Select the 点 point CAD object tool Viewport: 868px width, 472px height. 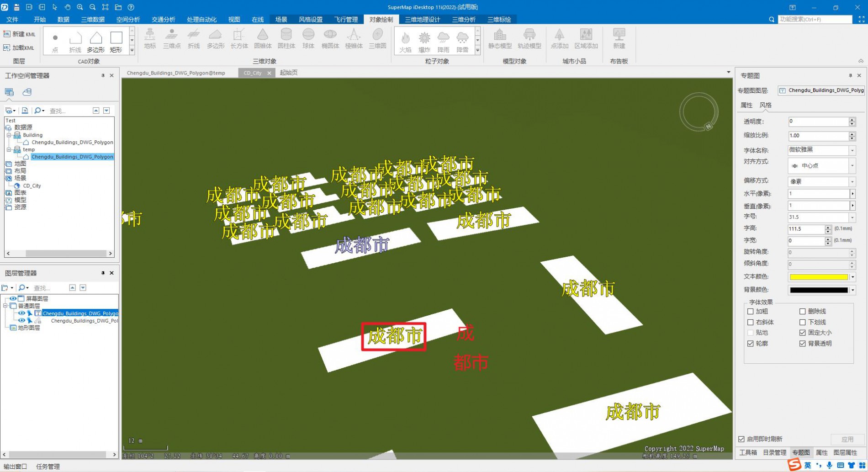[55, 41]
